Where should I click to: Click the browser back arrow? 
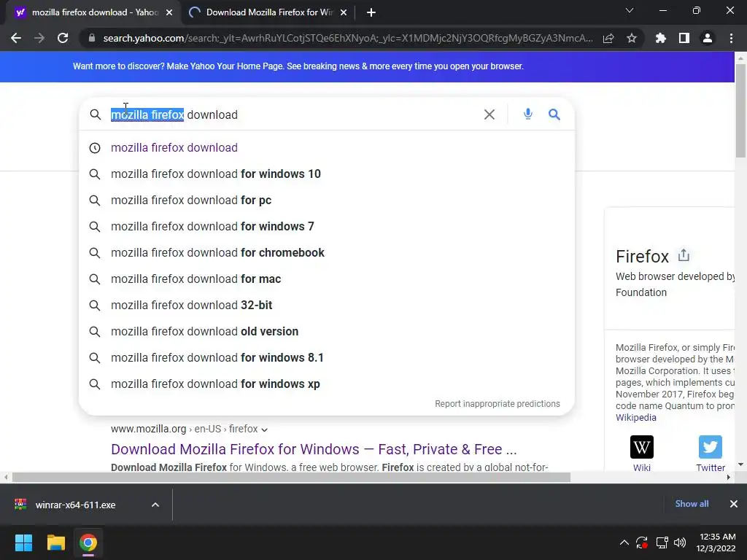click(x=16, y=38)
